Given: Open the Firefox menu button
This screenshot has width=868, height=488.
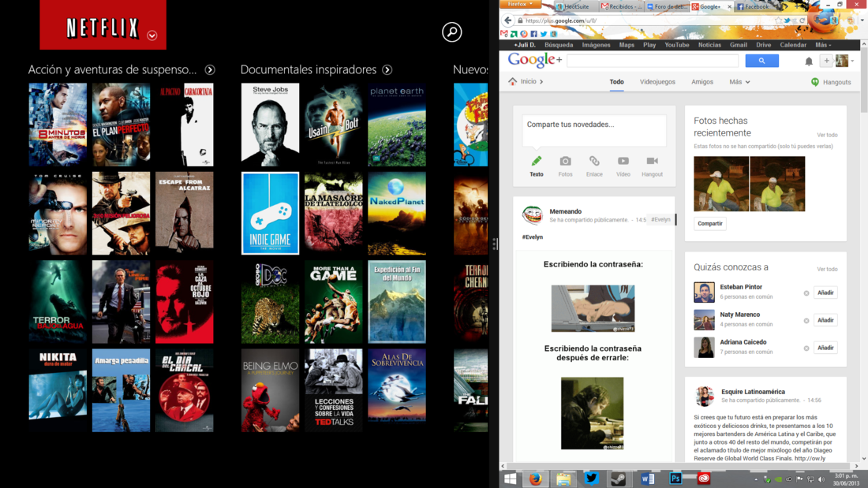Looking at the screenshot, I should pos(520,4).
